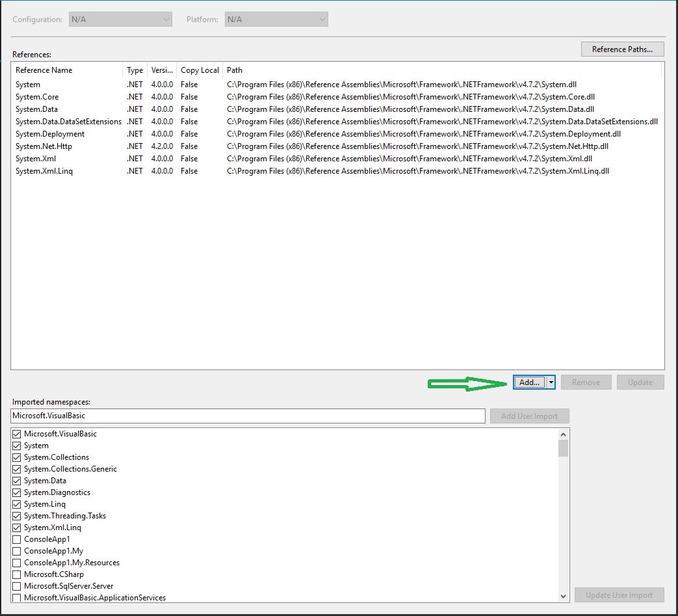This screenshot has height=616, width=678.
Task: Select the System.Core reference
Action: [337, 97]
